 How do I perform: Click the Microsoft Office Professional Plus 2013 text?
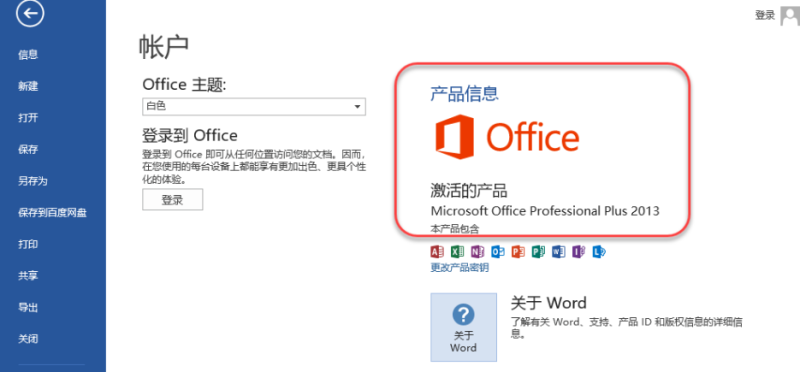coord(545,211)
